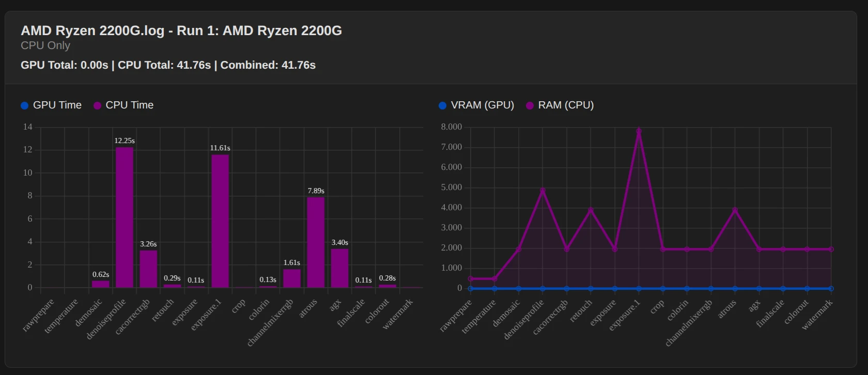This screenshot has width=868, height=375.
Task: Select the denoiseprofile bar showing 12.25s
Action: (x=125, y=217)
